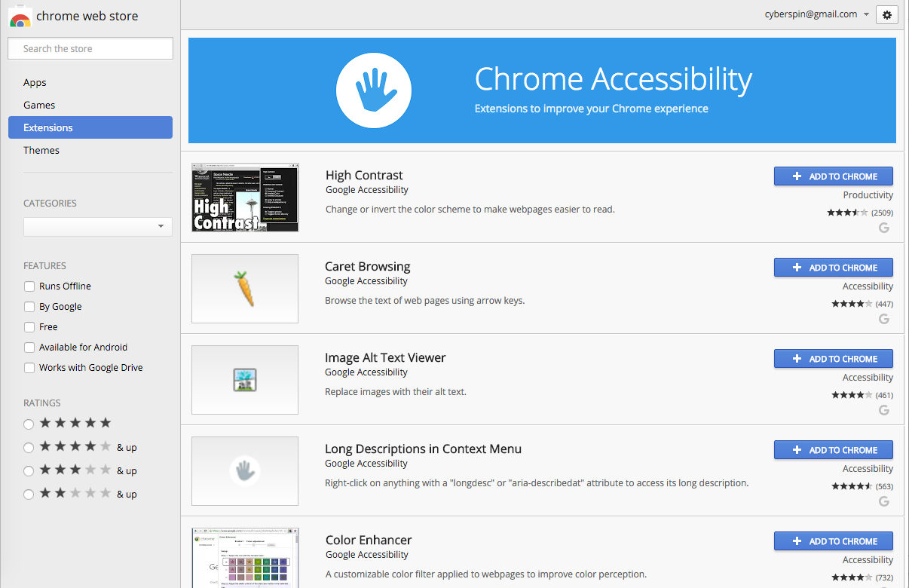Click 'Browse the text of web pages' description

coord(425,301)
